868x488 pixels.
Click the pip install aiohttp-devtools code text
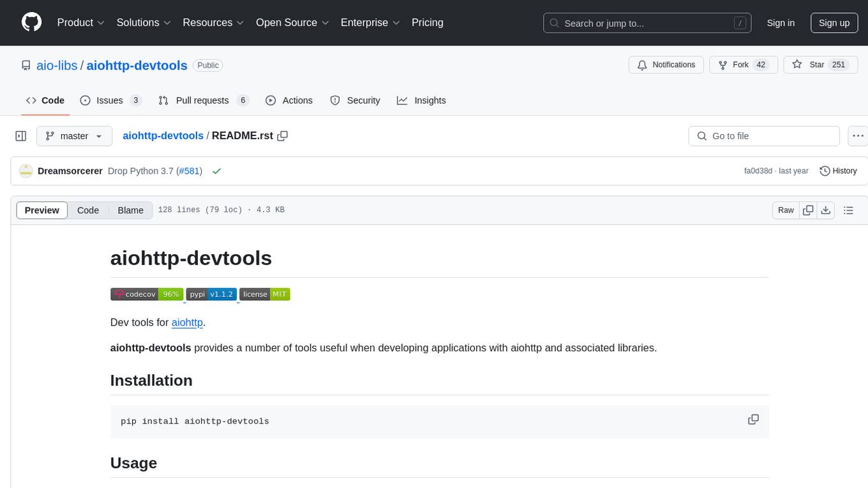click(195, 422)
